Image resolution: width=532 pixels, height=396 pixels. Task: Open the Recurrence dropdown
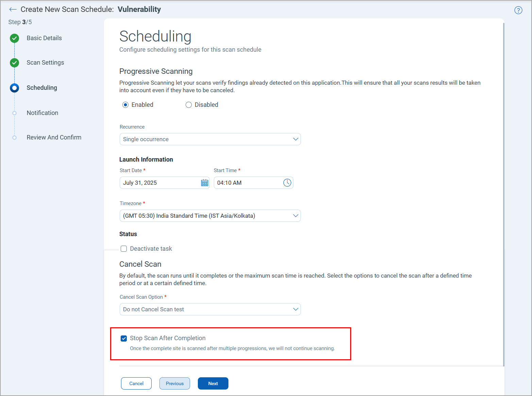295,139
